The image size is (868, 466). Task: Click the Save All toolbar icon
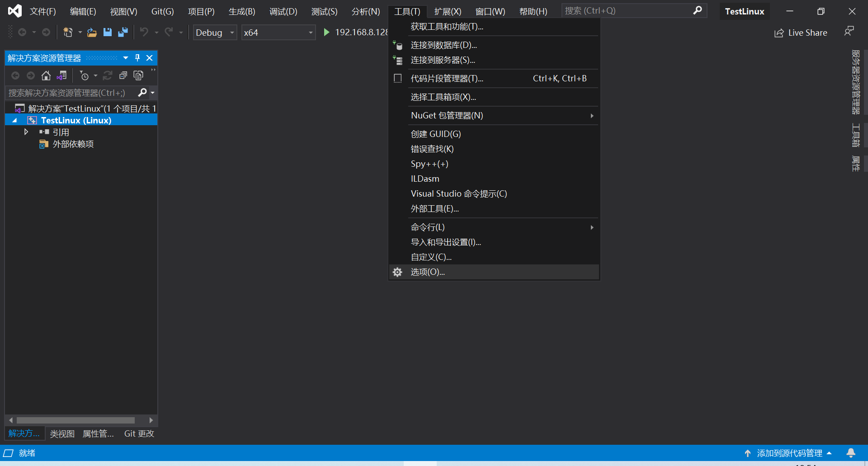[x=123, y=32]
